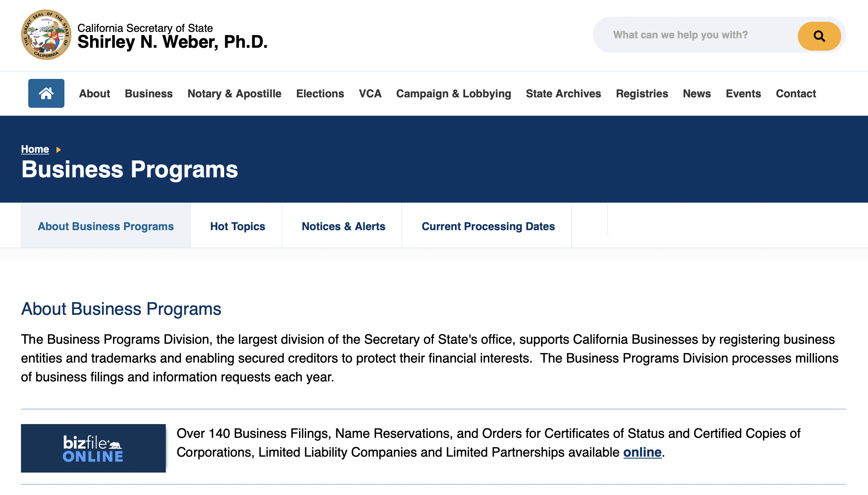Screen dimensions: 868x495
Task: Go to Notary & Apostille section
Action: (x=234, y=94)
